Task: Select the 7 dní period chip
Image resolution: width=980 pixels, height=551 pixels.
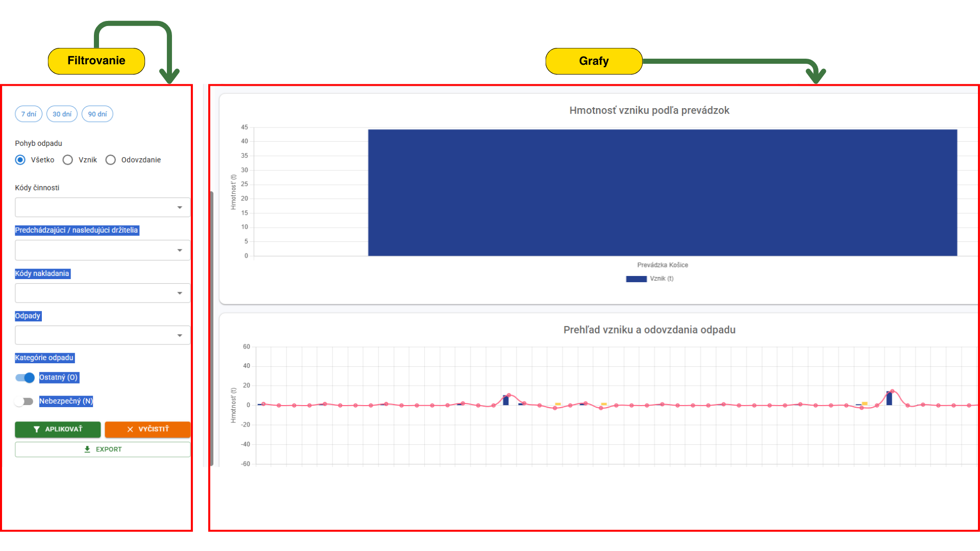Action: (x=29, y=114)
